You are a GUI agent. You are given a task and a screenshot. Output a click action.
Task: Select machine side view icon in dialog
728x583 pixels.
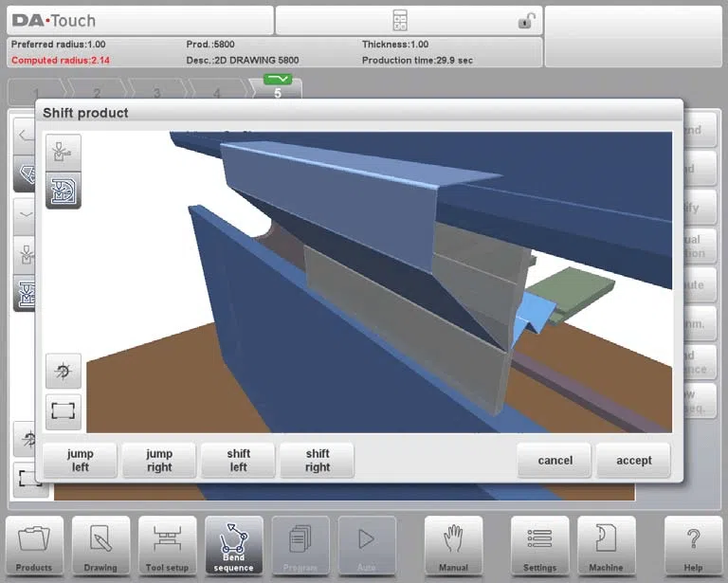pos(64,153)
